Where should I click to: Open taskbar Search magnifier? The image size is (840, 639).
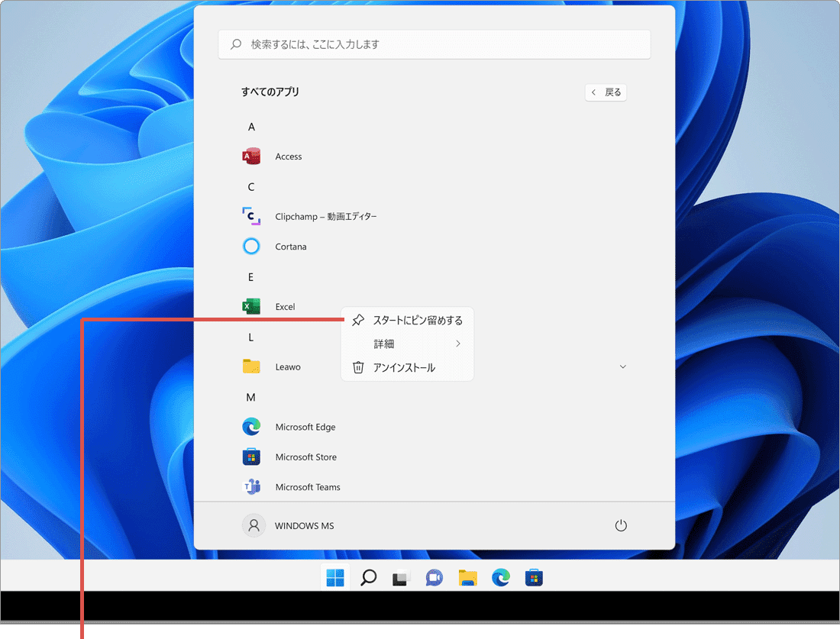(x=369, y=578)
